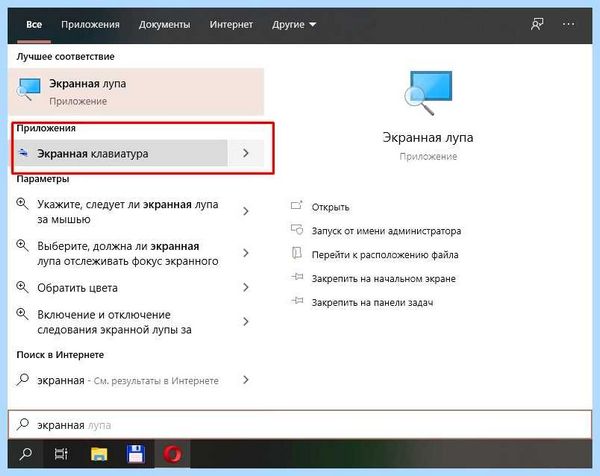Click the Экранная клавиатура keyboard icon
The width and height of the screenshot is (600, 476).
click(24, 153)
